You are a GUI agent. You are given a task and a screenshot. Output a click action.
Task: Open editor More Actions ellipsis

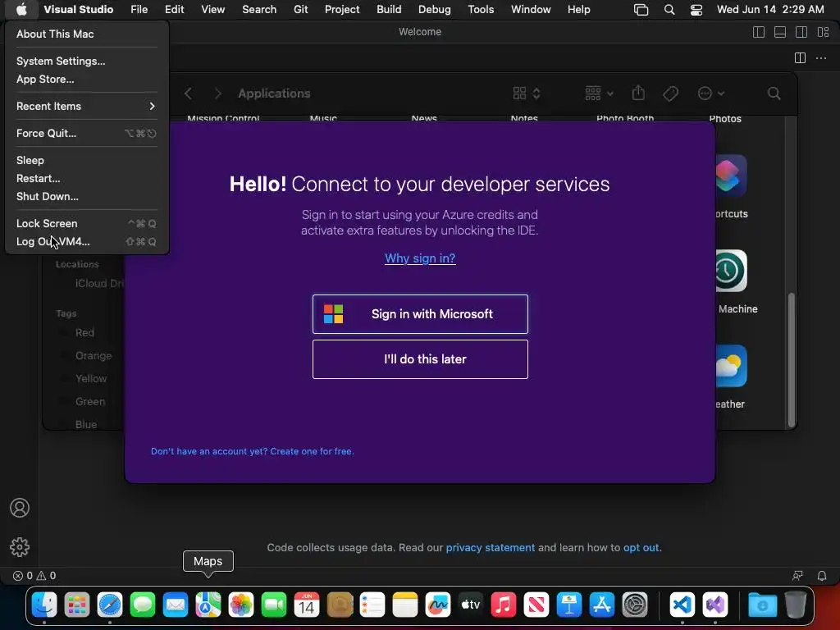click(820, 58)
